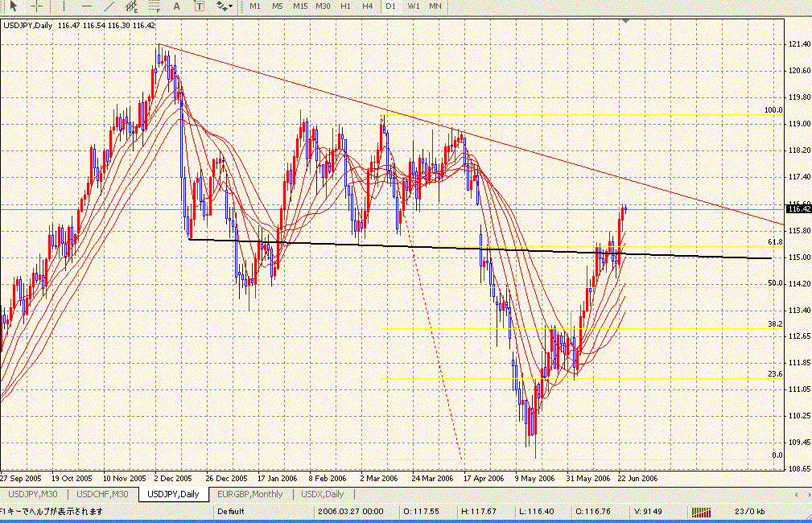This screenshot has width=812, height=523.
Task: Enable the W1 weekly timeframe
Action: coord(414,6)
